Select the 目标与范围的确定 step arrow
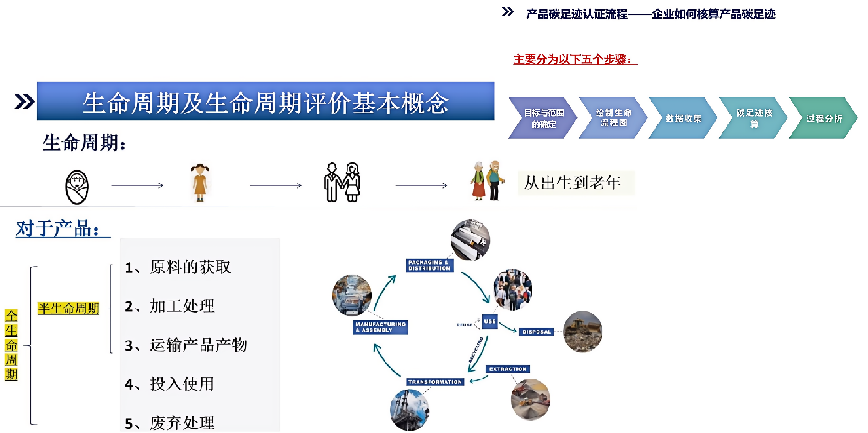Viewport: 868px width, 433px height. 543,118
